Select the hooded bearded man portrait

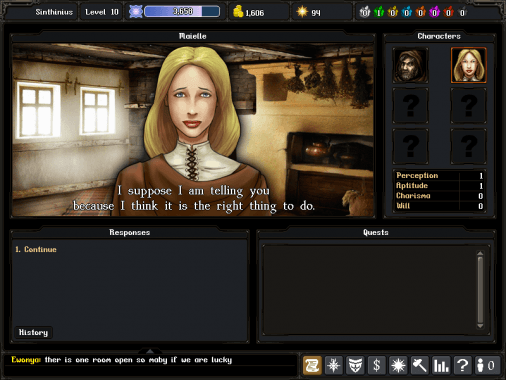coord(410,65)
